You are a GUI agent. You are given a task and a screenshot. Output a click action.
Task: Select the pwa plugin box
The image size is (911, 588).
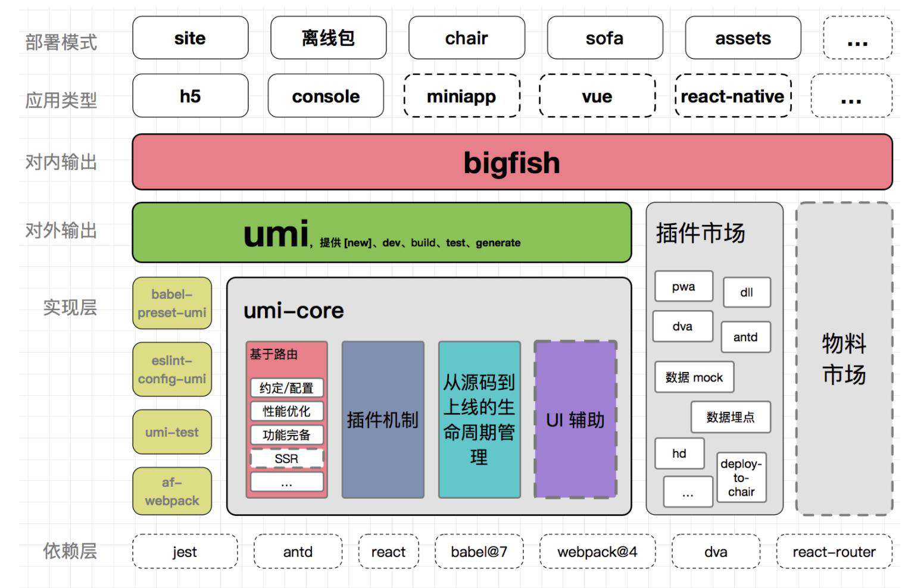point(684,286)
